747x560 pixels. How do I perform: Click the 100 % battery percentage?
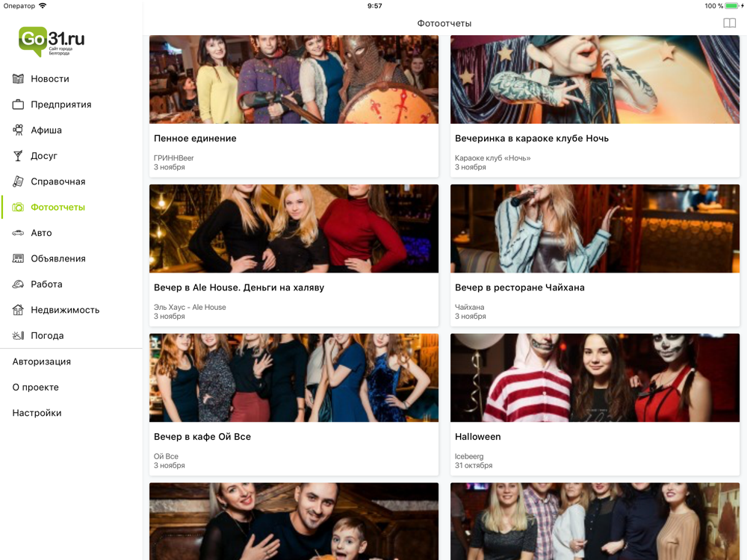pos(713,6)
